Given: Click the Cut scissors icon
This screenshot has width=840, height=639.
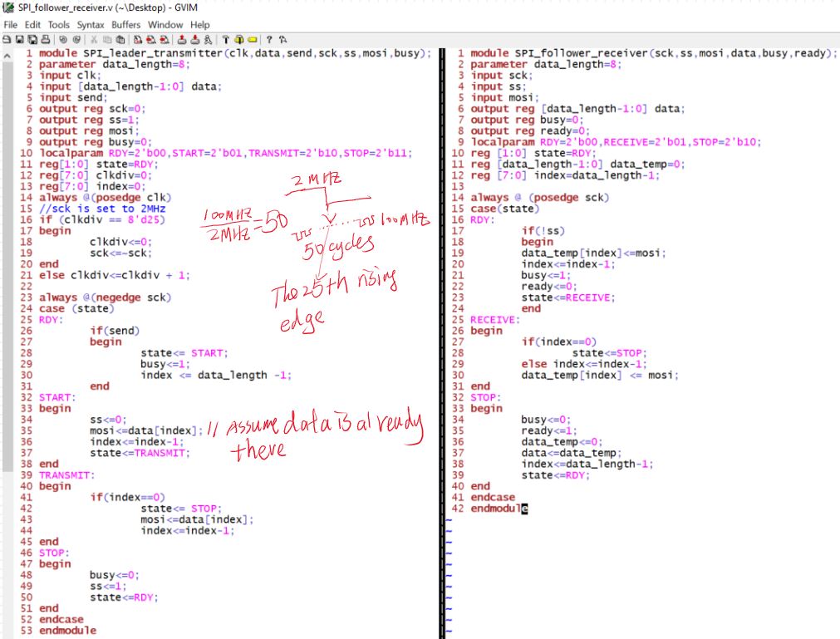Looking at the screenshot, I should [94, 40].
